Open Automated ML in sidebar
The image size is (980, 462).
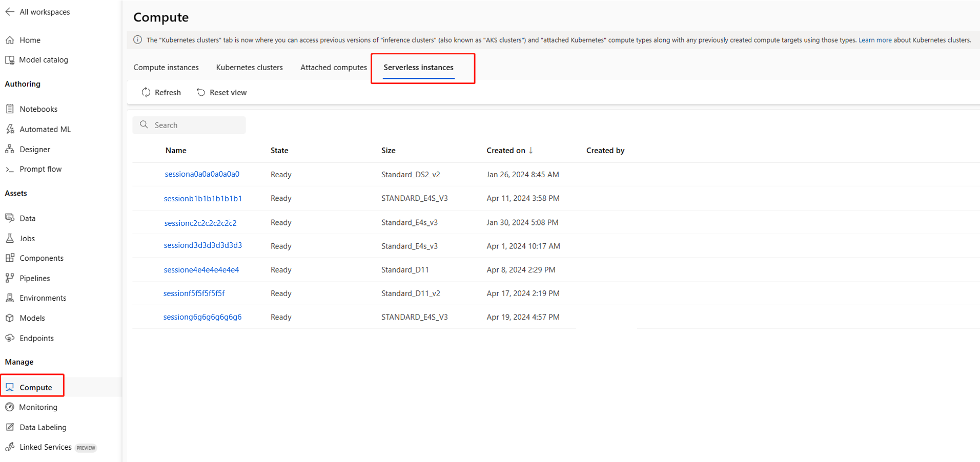coord(45,129)
